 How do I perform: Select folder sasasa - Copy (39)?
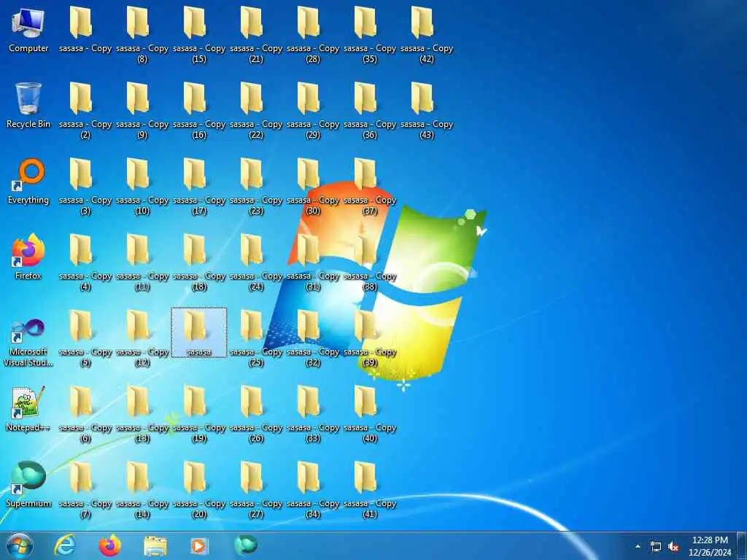(x=370, y=338)
